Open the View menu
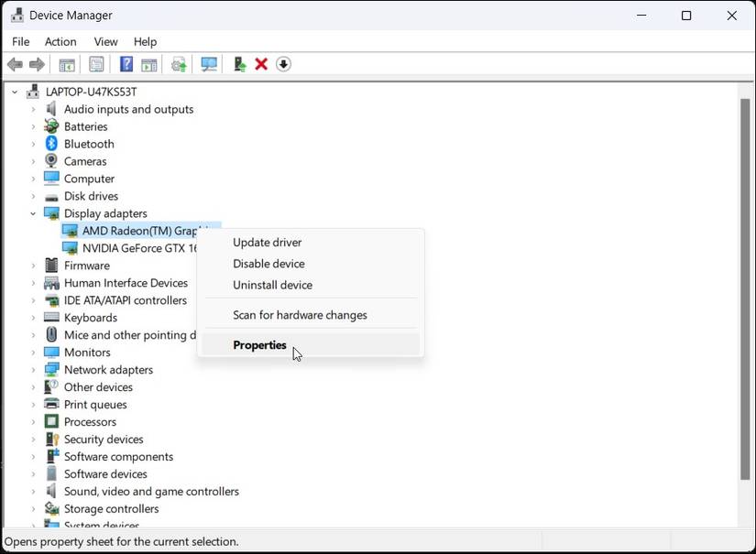756x554 pixels. (105, 41)
